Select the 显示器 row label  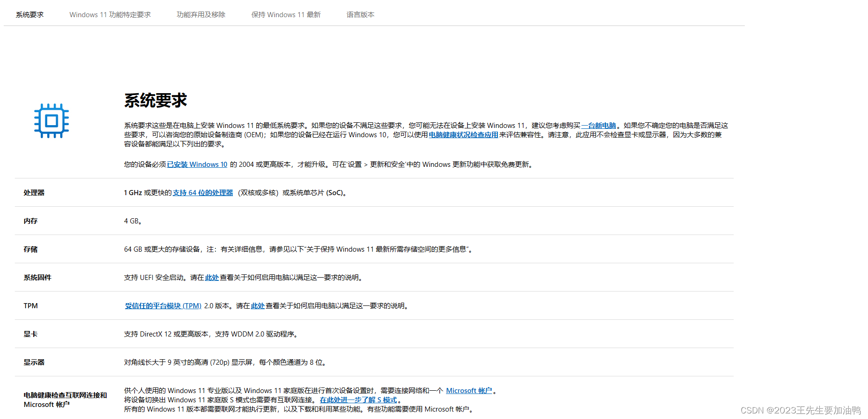[x=34, y=362]
